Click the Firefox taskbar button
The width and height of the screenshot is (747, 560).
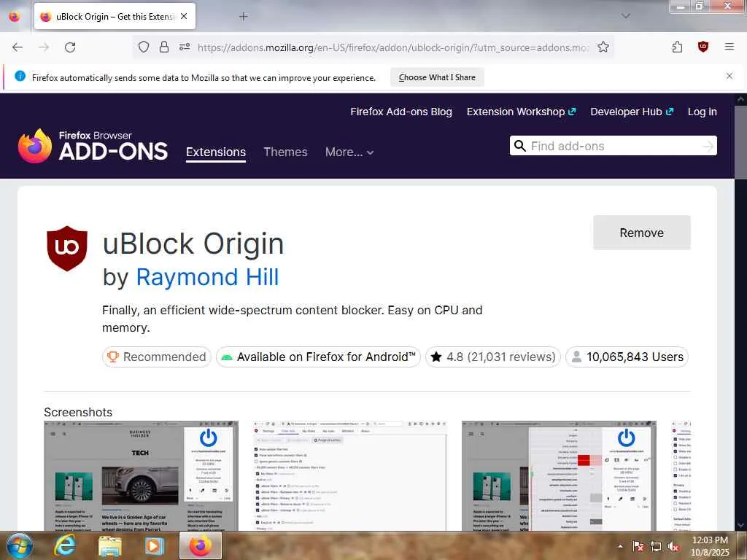[x=201, y=546]
